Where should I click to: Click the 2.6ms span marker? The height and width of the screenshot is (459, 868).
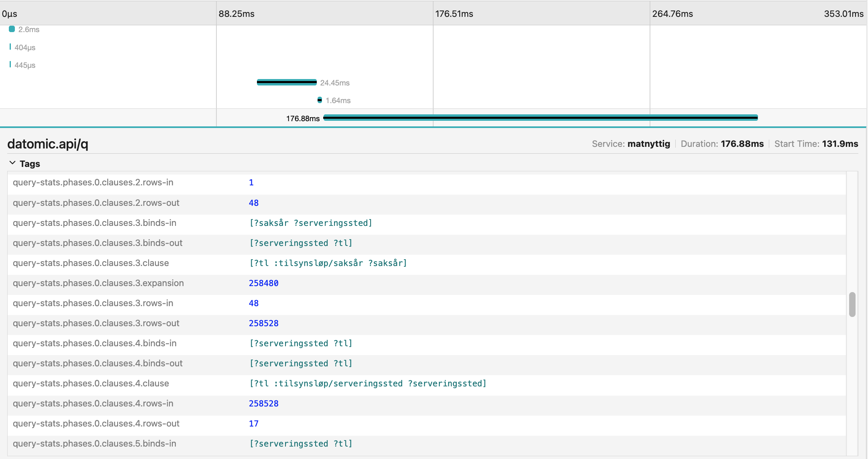(x=12, y=29)
